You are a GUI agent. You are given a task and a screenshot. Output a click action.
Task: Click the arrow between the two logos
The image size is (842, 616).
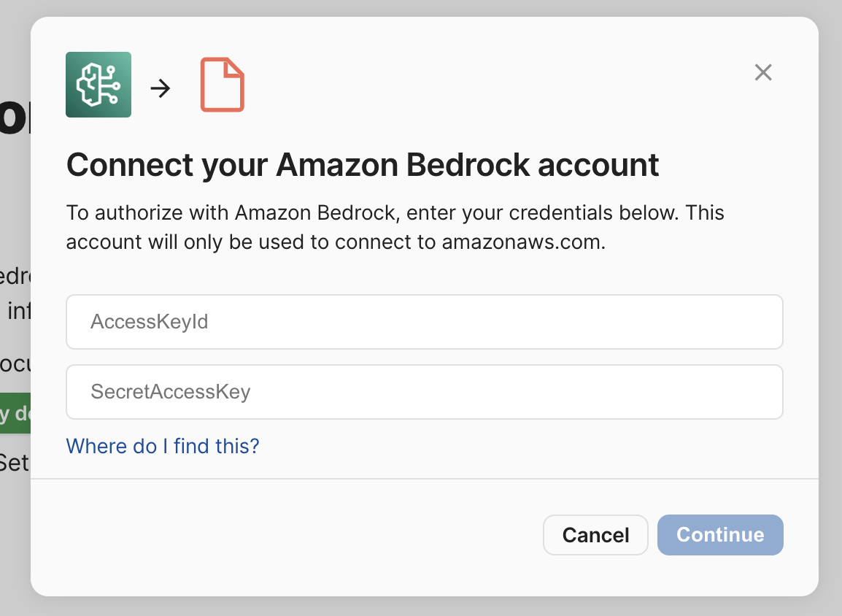coord(161,88)
